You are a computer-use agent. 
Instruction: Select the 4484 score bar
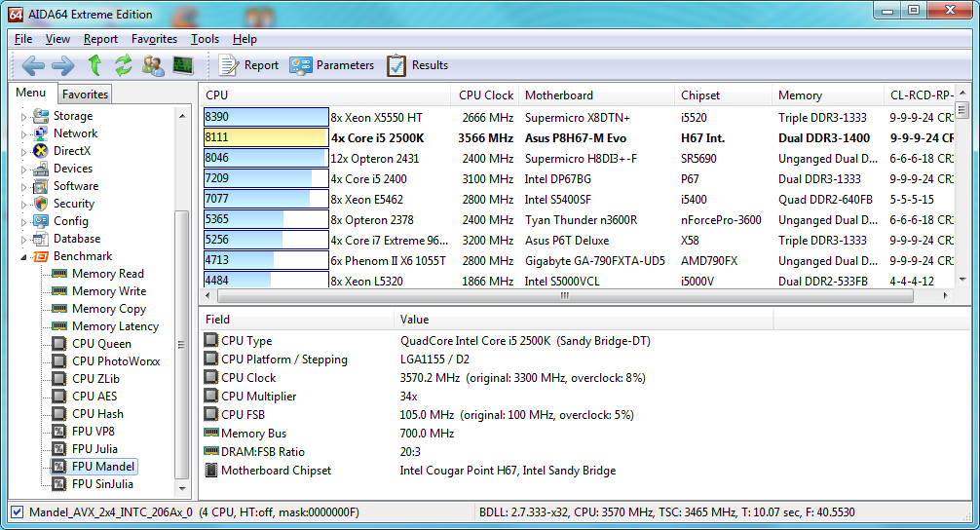[x=266, y=280]
